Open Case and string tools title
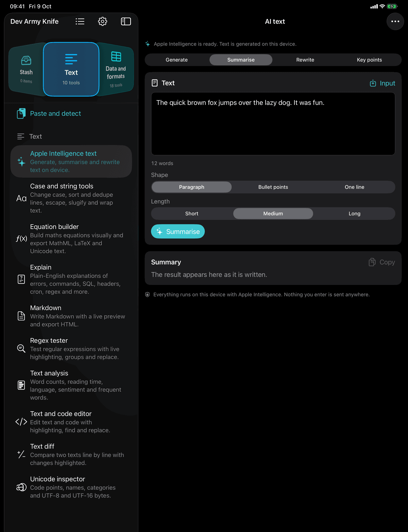Screen dimensions: 408x532 click(62, 186)
